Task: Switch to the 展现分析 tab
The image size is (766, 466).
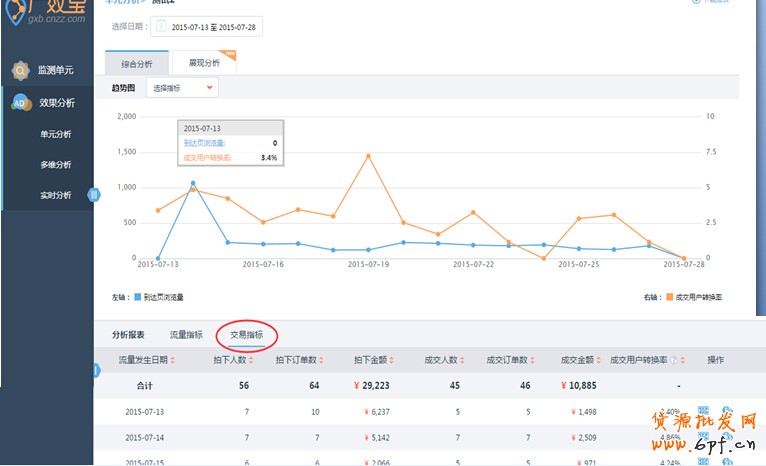Action: pyautogui.click(x=204, y=63)
